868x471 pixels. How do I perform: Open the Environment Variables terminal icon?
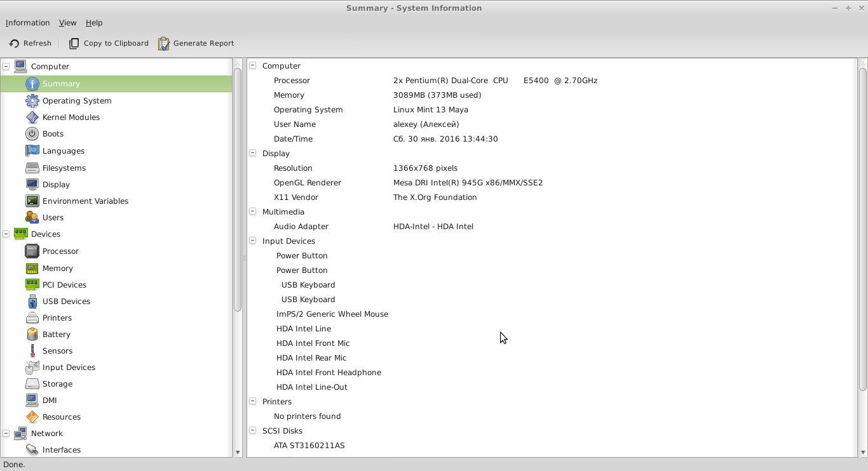[32, 201]
